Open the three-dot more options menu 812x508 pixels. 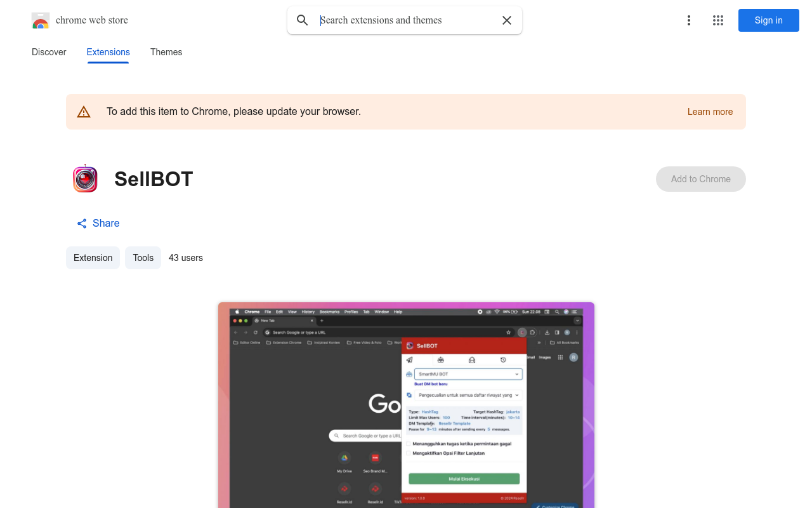(x=689, y=20)
